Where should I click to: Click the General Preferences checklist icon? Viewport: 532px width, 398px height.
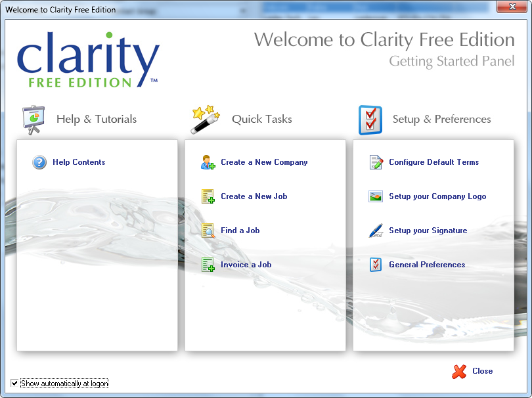(x=376, y=265)
